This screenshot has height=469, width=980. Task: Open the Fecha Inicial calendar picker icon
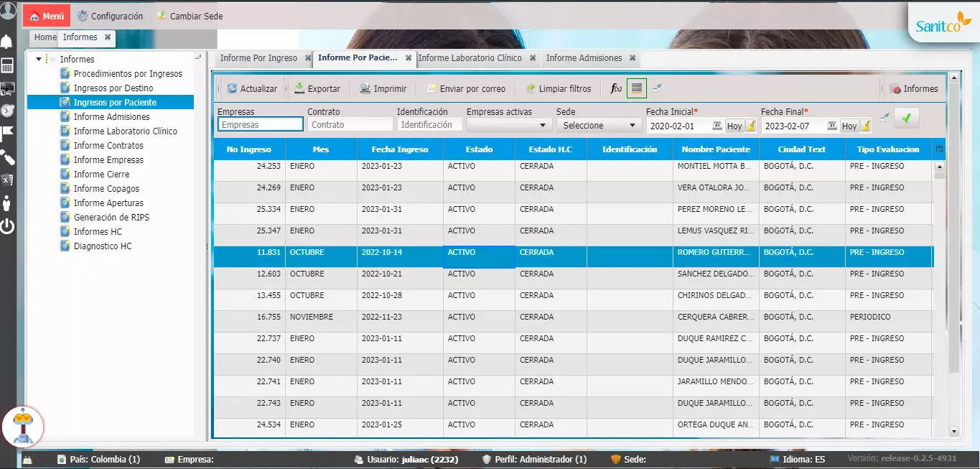pos(717,126)
